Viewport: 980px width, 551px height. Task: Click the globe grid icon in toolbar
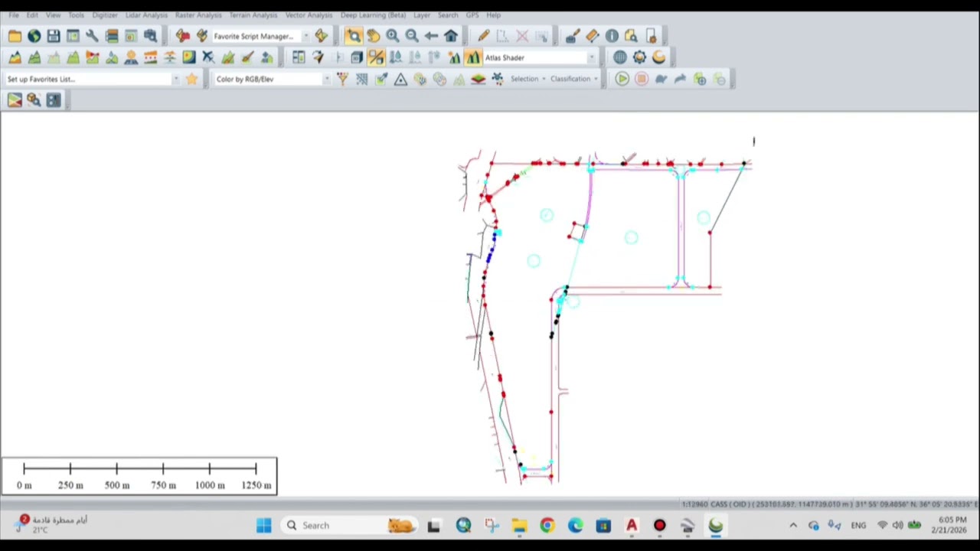pyautogui.click(x=619, y=57)
